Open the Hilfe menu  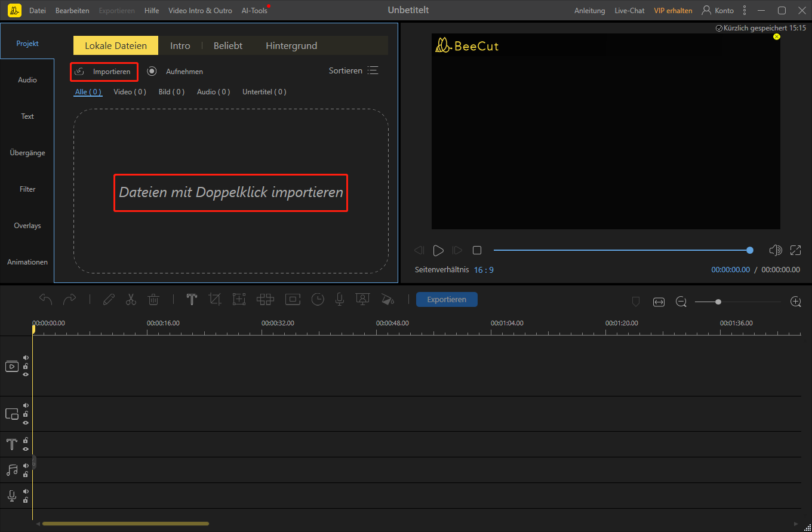tap(152, 11)
